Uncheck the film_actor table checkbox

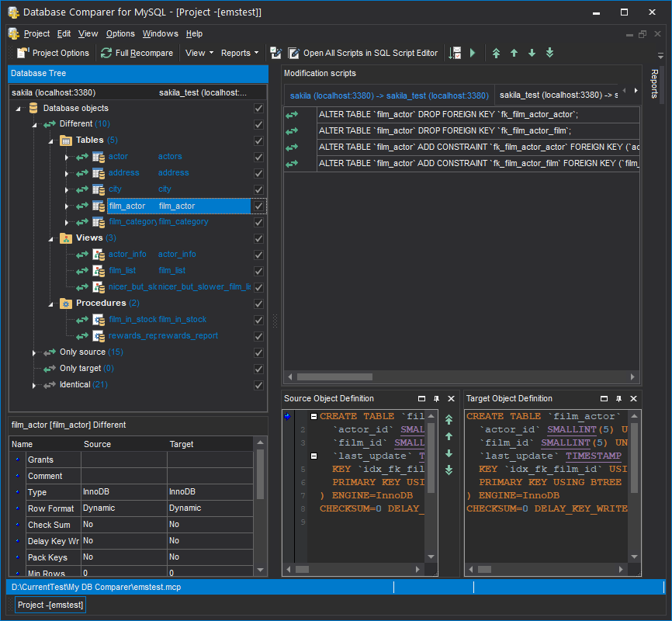click(x=258, y=206)
